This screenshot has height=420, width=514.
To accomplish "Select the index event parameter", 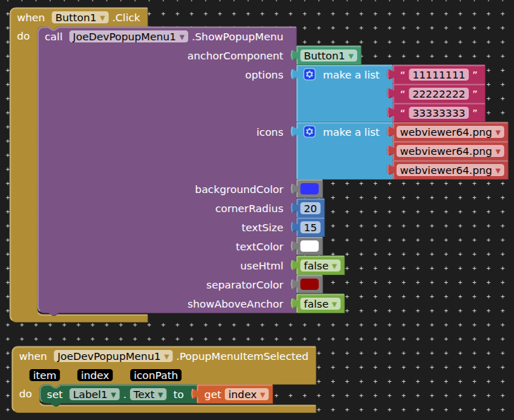I will [95, 375].
